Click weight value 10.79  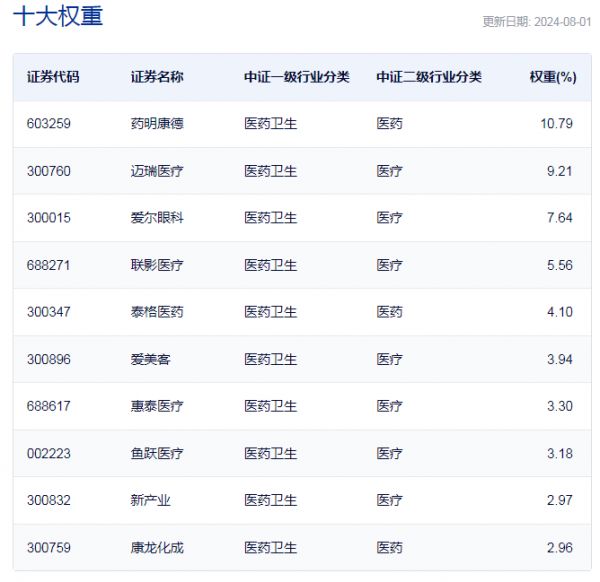(x=556, y=124)
